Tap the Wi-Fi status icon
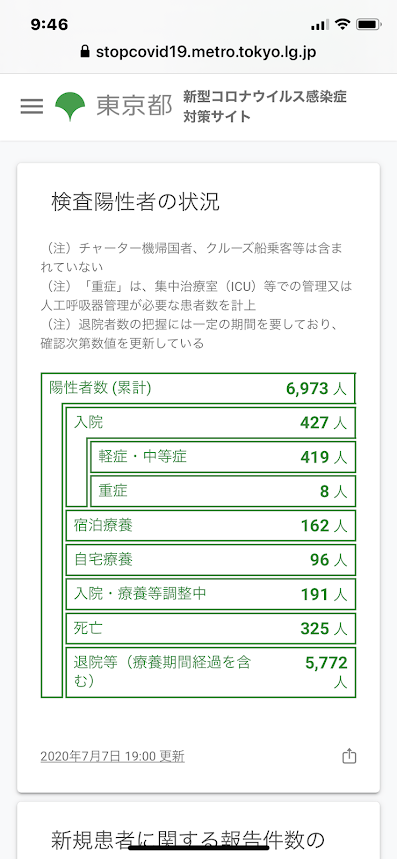This screenshot has height=859, width=397. (343, 25)
